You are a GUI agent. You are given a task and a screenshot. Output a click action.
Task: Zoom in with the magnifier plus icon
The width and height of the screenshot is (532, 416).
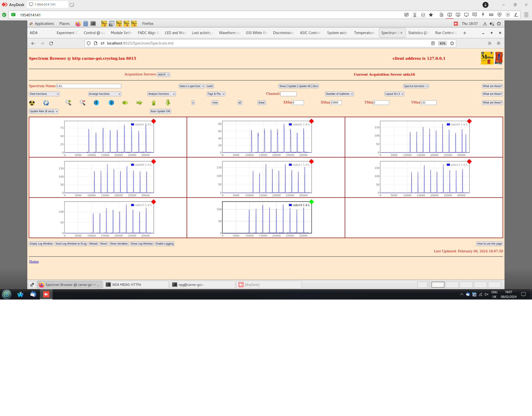[68, 103]
